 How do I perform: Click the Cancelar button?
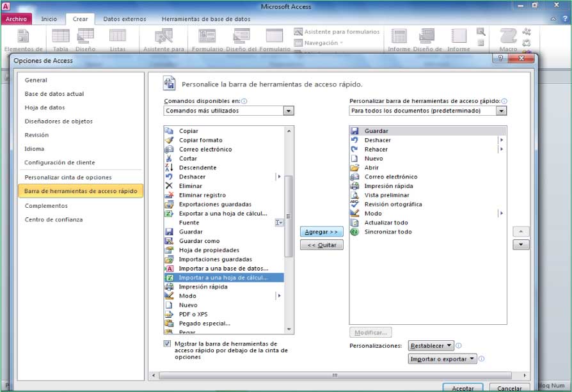coord(509,388)
